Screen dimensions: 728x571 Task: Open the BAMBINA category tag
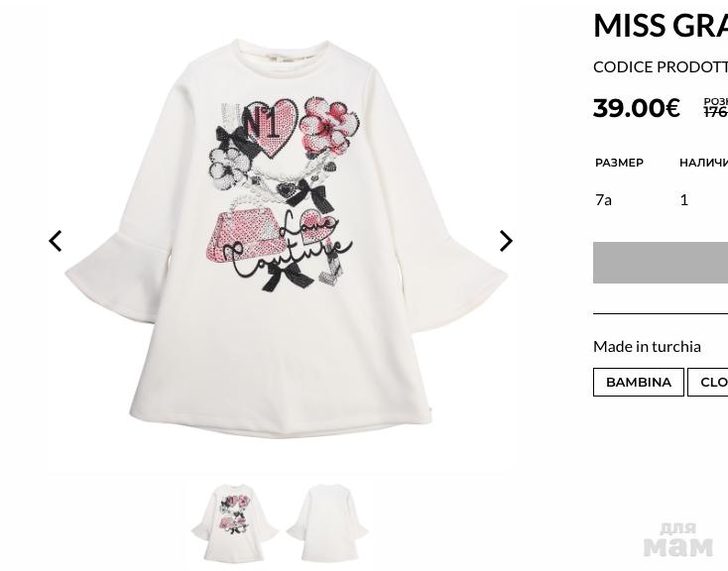point(638,382)
